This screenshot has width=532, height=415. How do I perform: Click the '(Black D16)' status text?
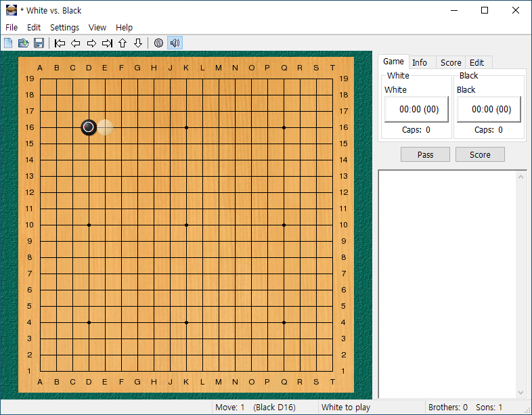274,407
